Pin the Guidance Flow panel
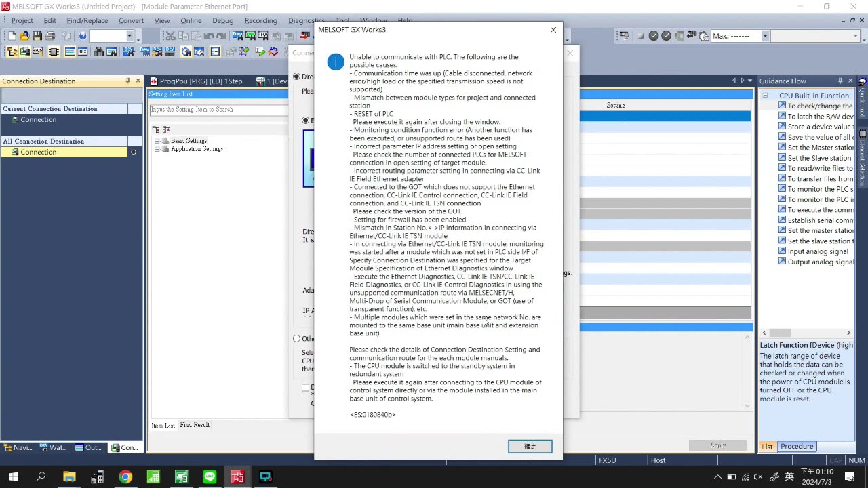Viewport: 868px width, 488px height. point(840,81)
